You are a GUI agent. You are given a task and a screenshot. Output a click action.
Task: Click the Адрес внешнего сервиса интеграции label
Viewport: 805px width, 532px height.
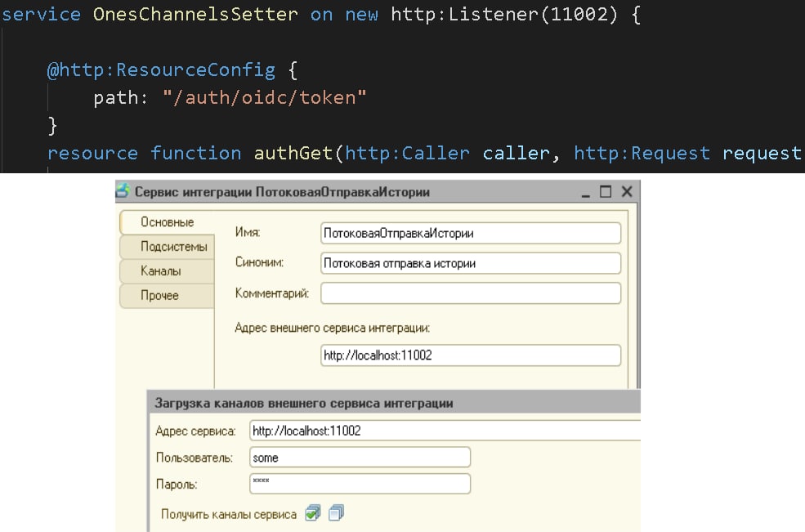coord(332,329)
